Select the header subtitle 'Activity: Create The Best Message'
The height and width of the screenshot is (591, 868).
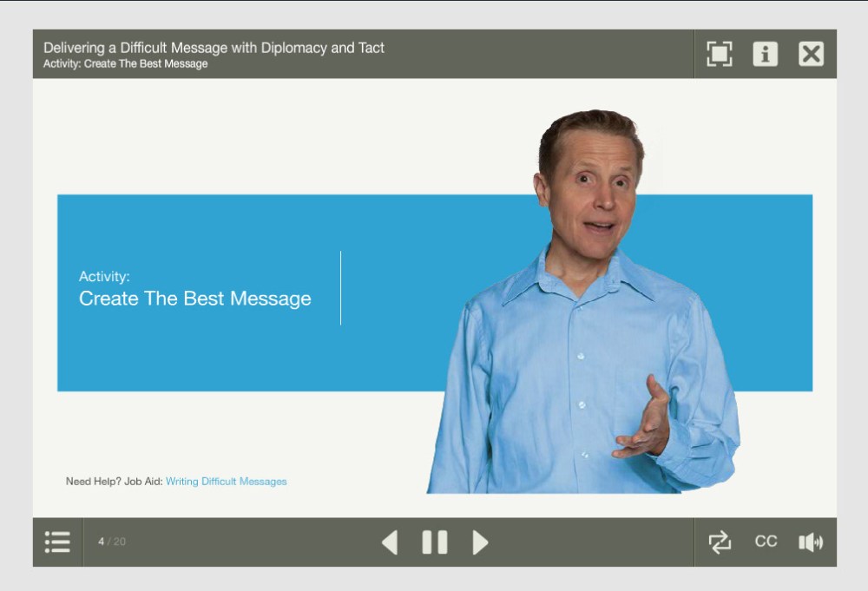(126, 64)
